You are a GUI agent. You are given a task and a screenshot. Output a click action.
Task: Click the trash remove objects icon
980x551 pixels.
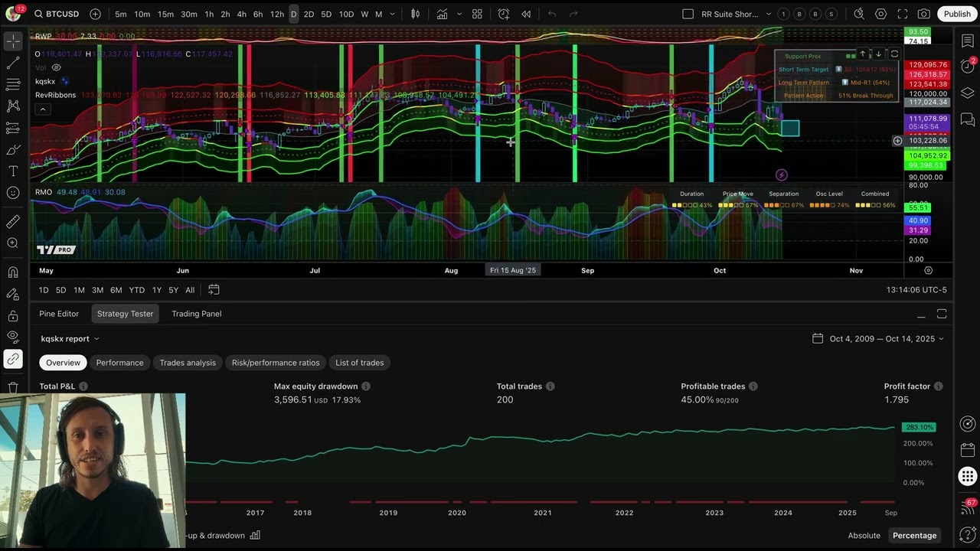click(x=13, y=387)
